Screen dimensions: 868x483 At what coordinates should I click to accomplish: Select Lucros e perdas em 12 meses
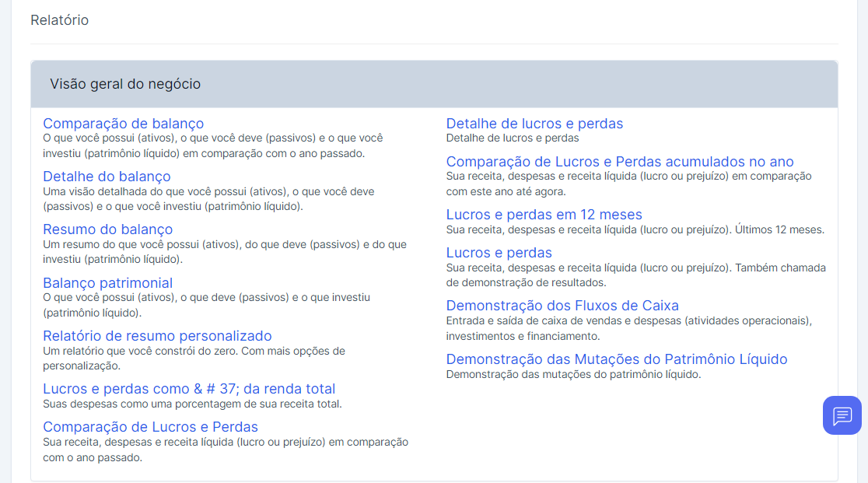544,215
